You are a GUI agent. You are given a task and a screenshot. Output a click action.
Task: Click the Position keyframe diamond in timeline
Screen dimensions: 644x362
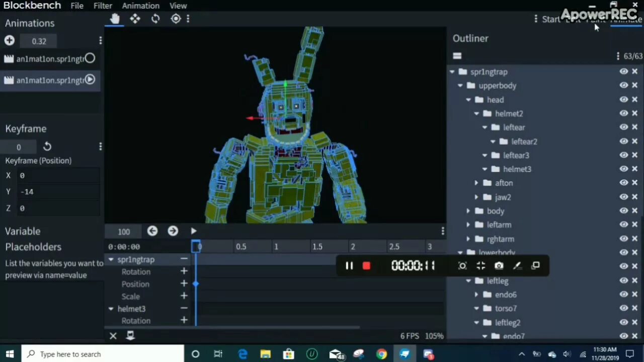196,284
